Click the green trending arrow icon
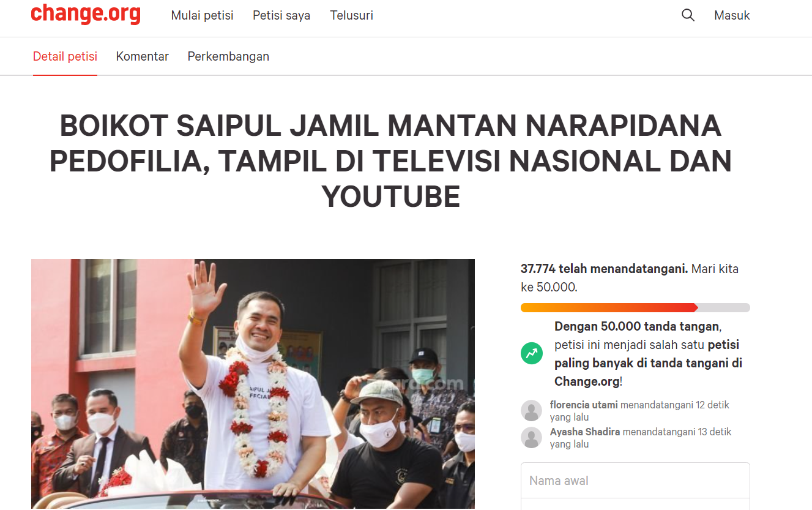Image resolution: width=812 pixels, height=510 pixels. coord(532,353)
